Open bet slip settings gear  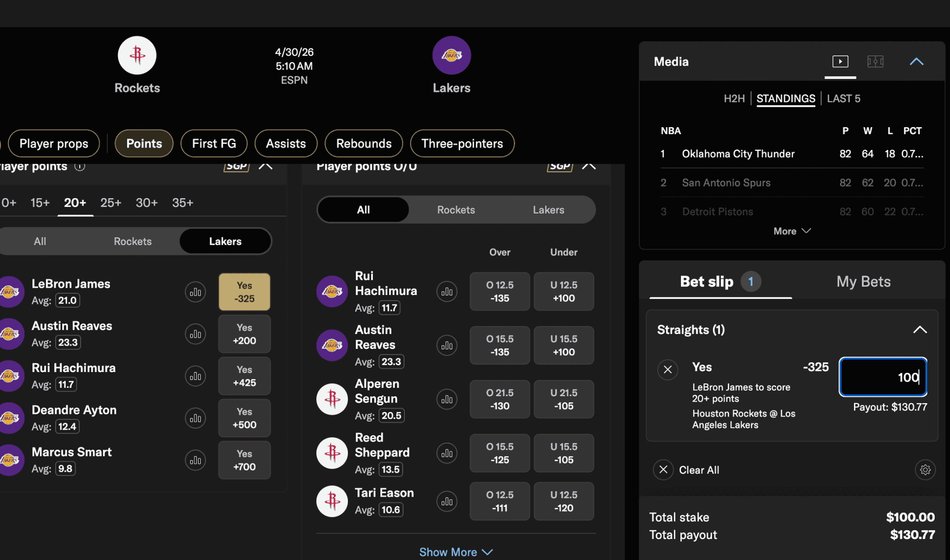tap(925, 469)
